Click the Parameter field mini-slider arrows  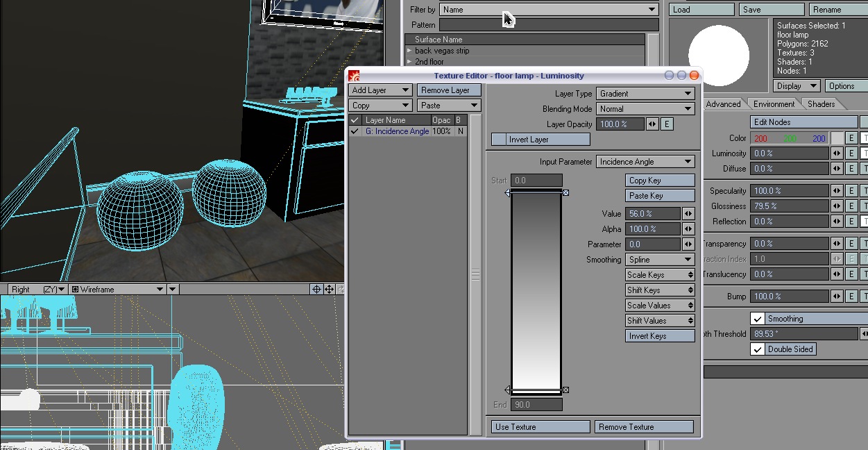[x=688, y=244]
